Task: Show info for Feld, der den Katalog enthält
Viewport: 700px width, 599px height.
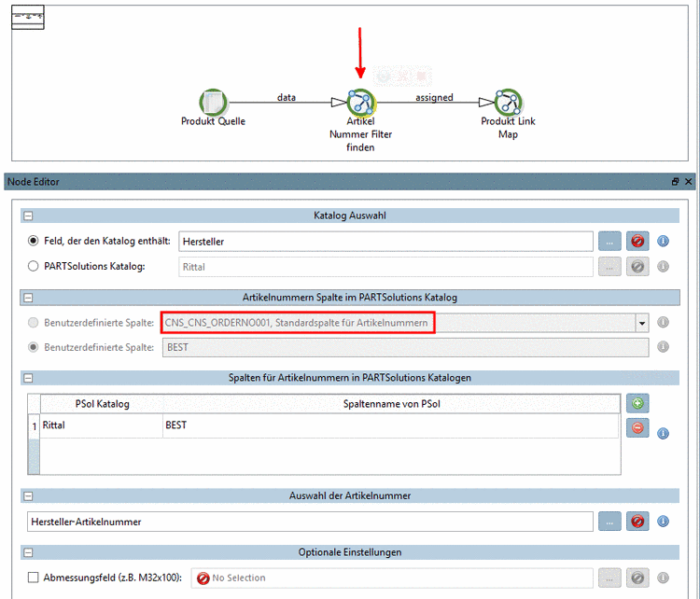Action: coord(663,242)
